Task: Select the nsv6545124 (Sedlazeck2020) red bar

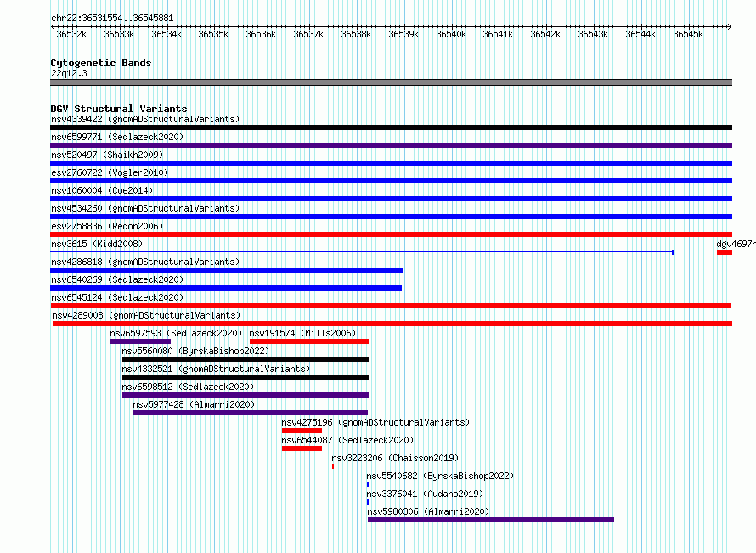Action: [391, 306]
